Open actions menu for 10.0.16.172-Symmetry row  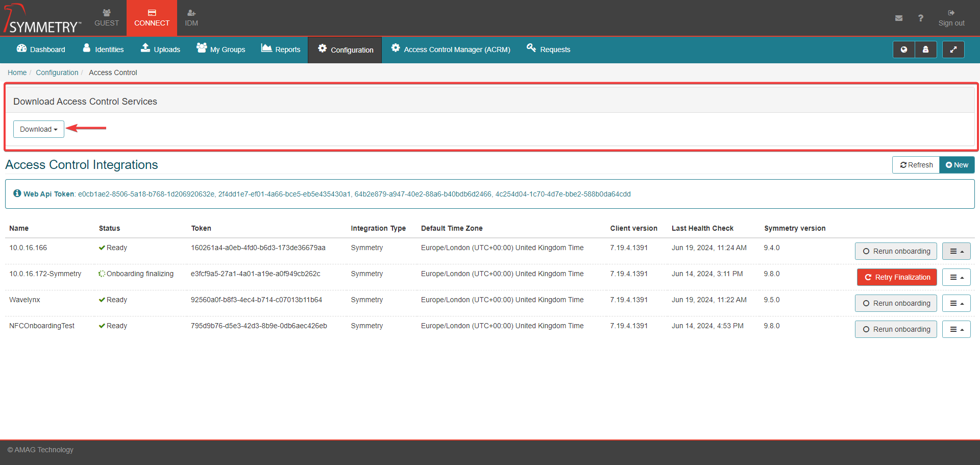point(957,277)
